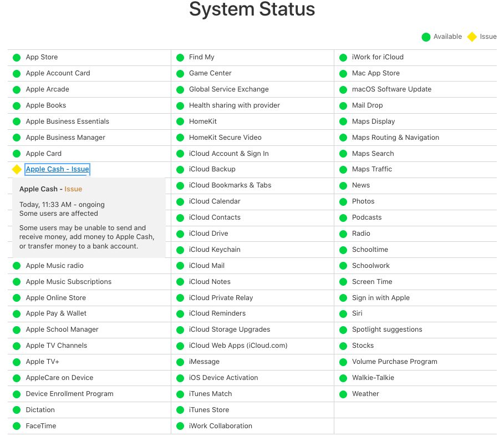Click the Apple Pay & Wallet entry
504x436 pixels.
coord(56,313)
